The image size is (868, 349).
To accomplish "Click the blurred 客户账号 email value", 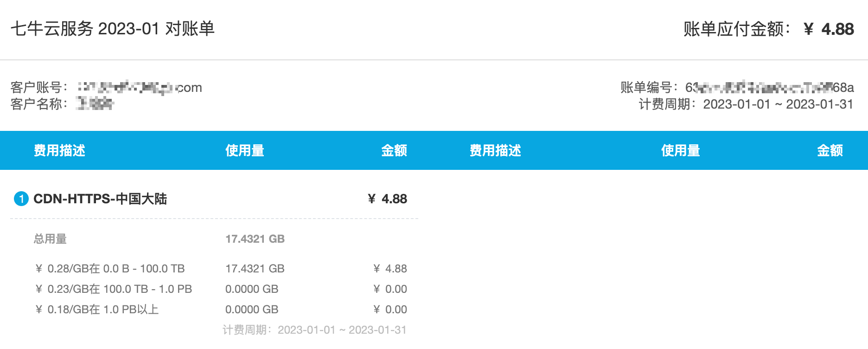I will click(140, 87).
